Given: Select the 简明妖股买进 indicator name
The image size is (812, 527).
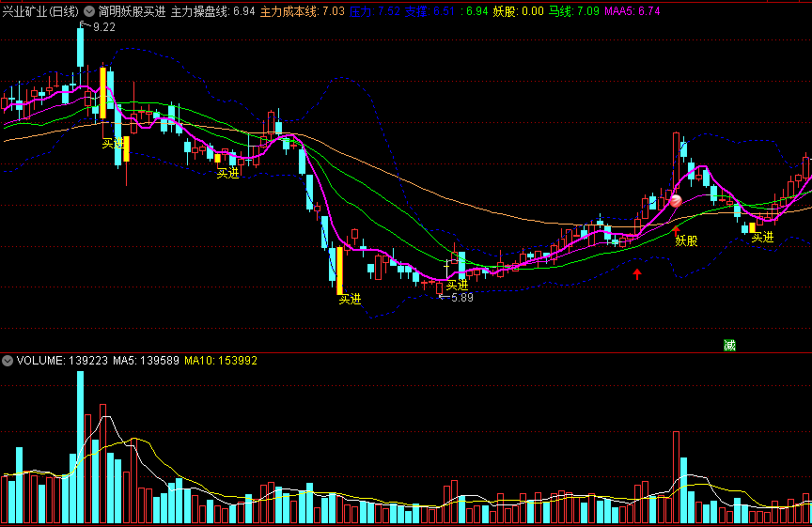Looking at the screenshot, I should tap(133, 11).
